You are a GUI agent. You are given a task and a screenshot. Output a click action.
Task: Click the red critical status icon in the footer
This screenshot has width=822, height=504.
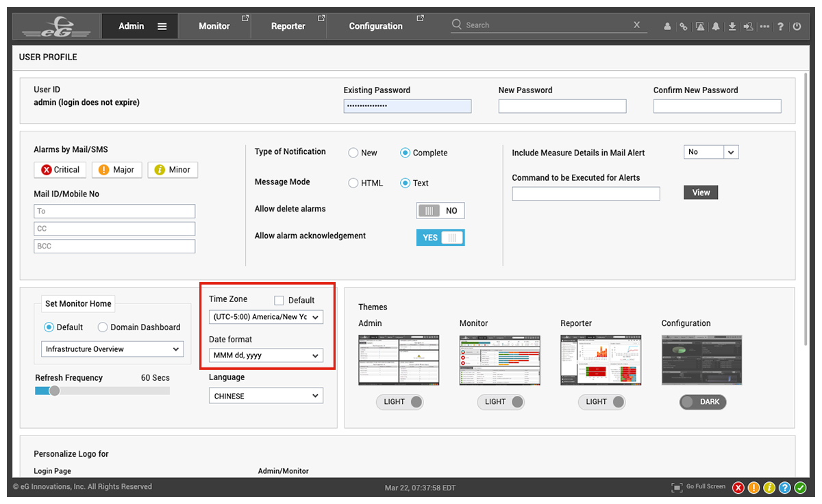coord(738,488)
